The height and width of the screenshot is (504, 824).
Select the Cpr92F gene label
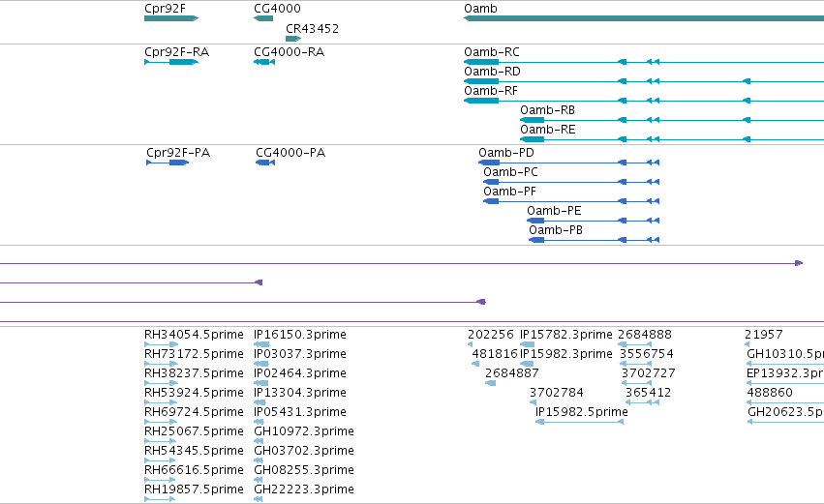coord(165,9)
